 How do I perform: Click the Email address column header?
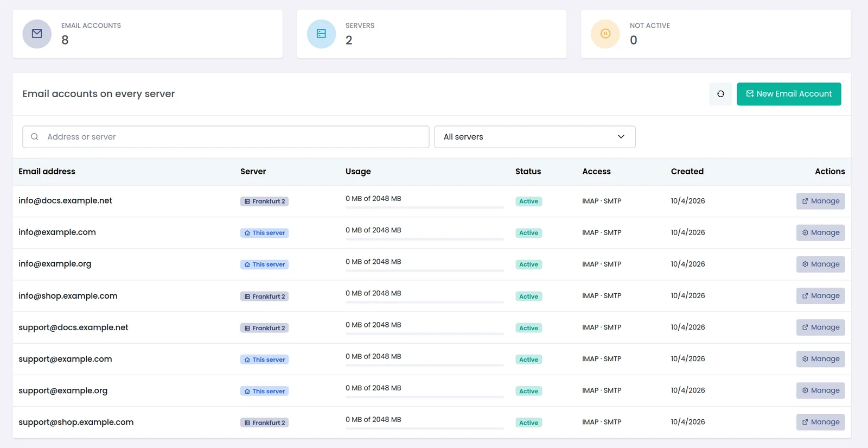(47, 171)
